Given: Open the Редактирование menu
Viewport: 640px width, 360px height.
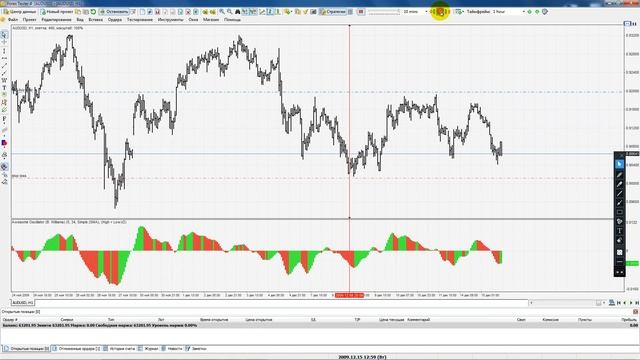Looking at the screenshot, I should coord(56,20).
